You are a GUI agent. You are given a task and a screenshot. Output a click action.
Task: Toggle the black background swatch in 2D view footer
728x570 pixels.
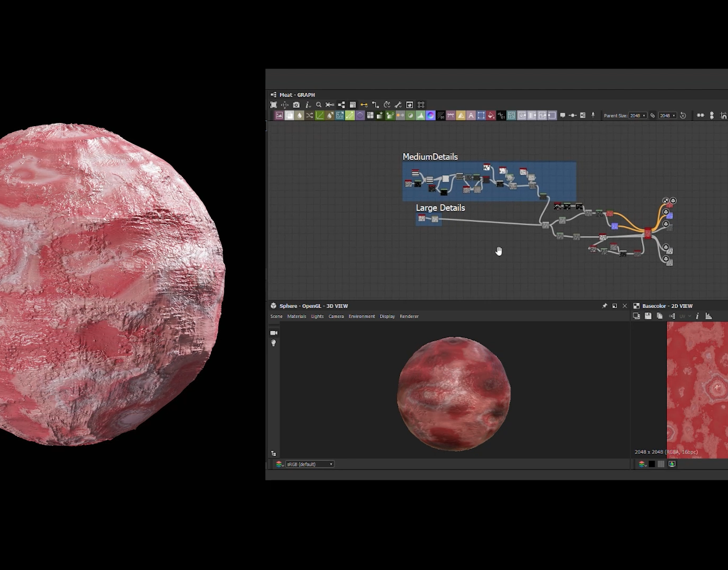[x=652, y=464]
